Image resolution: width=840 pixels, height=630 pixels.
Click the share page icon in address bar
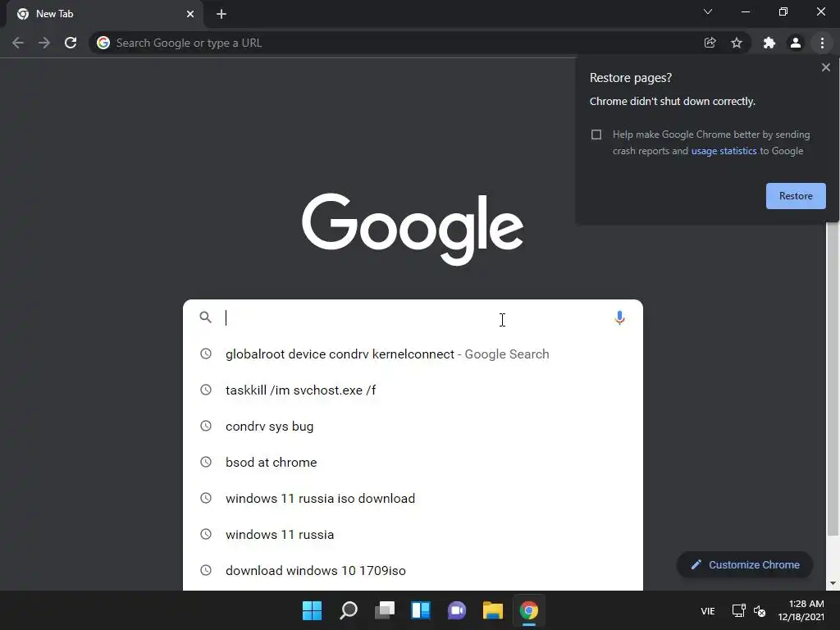click(710, 43)
